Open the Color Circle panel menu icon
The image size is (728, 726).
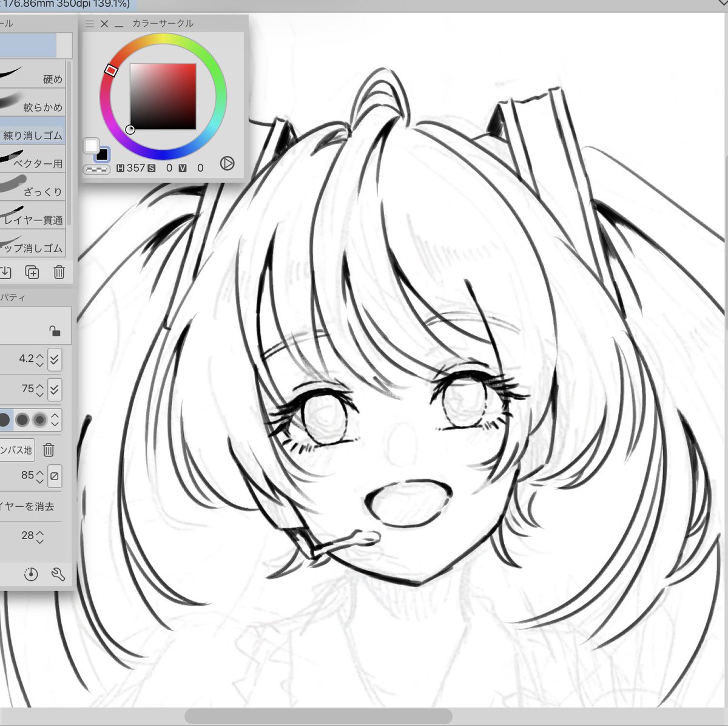tap(90, 24)
